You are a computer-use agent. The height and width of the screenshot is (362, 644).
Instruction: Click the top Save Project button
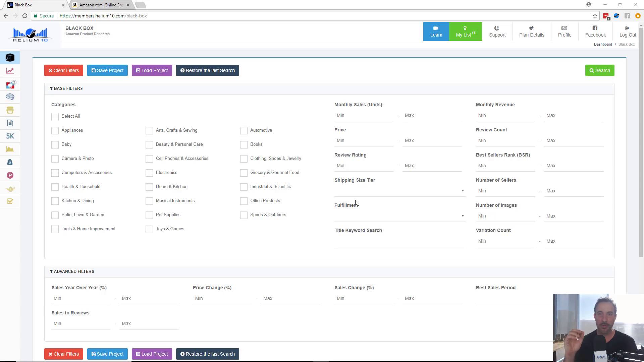(107, 70)
